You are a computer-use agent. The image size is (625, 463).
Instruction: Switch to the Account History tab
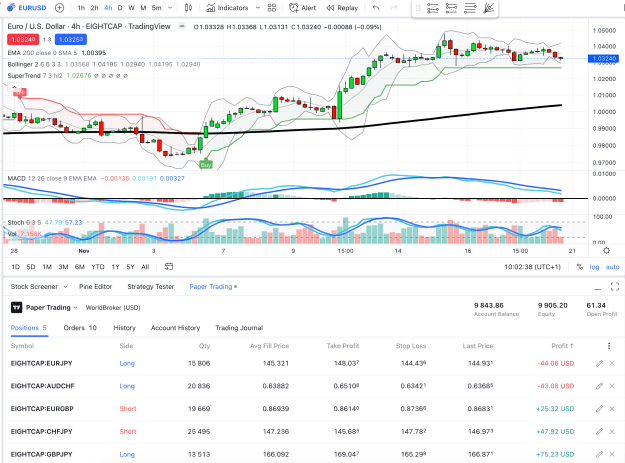pos(175,328)
